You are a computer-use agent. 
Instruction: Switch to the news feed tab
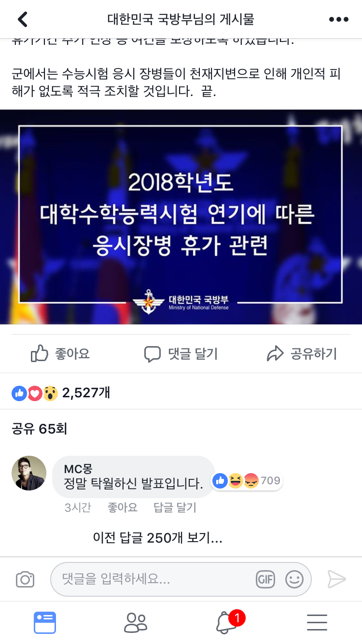click(x=45, y=623)
